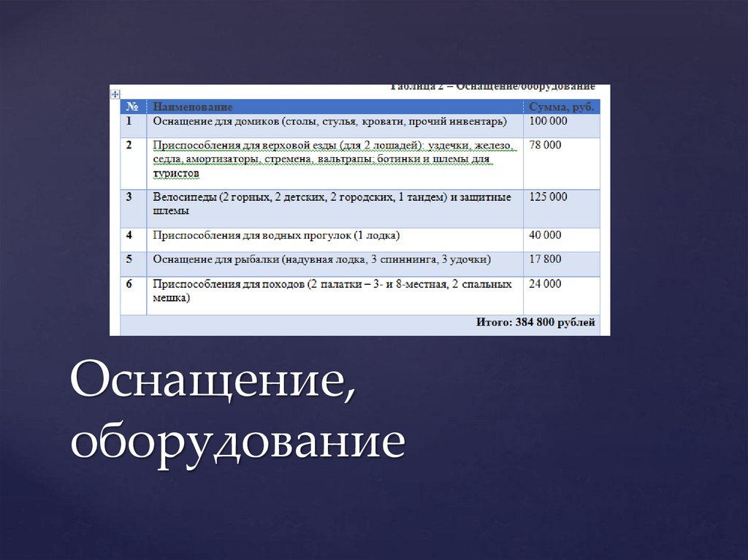Select the Приспособления для водных прогулок row
The image size is (748, 560).
(277, 235)
